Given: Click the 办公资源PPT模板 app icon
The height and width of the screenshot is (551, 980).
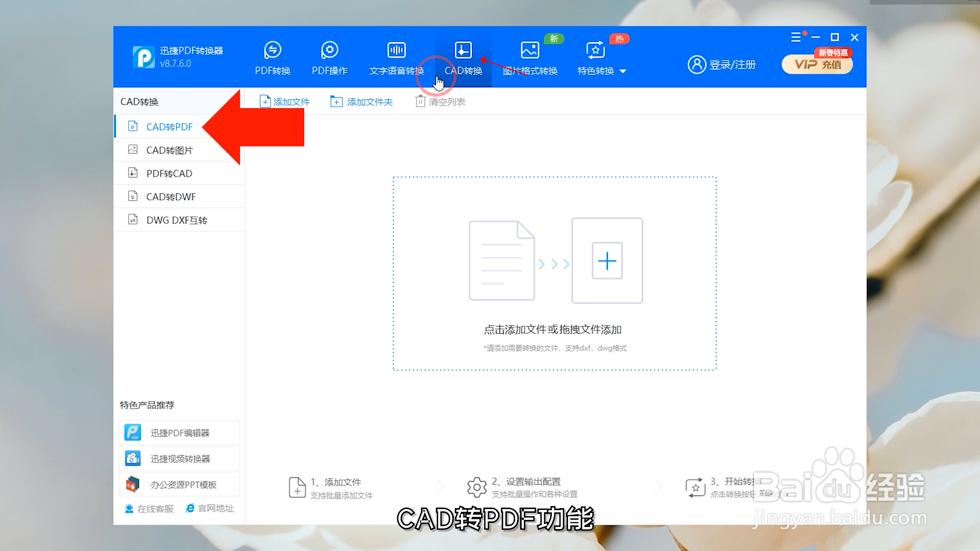Looking at the screenshot, I should click(133, 484).
